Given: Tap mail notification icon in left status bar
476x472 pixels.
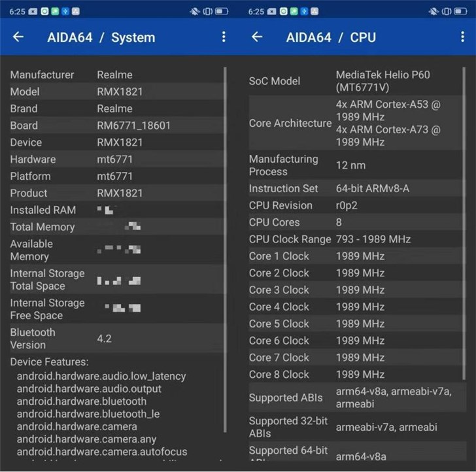Looking at the screenshot, I should tap(33, 12).
